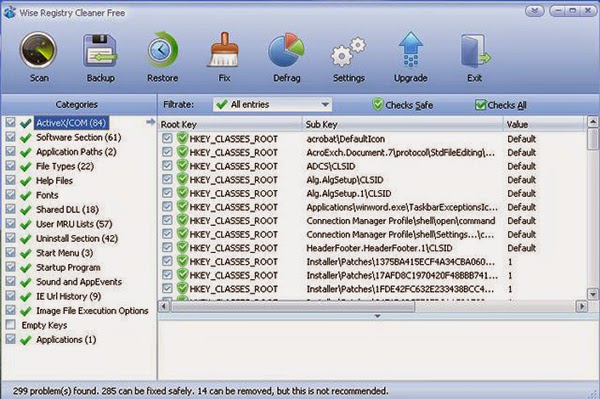Sort by Root Key column header
This screenshot has height=399, width=600.
tap(230, 124)
